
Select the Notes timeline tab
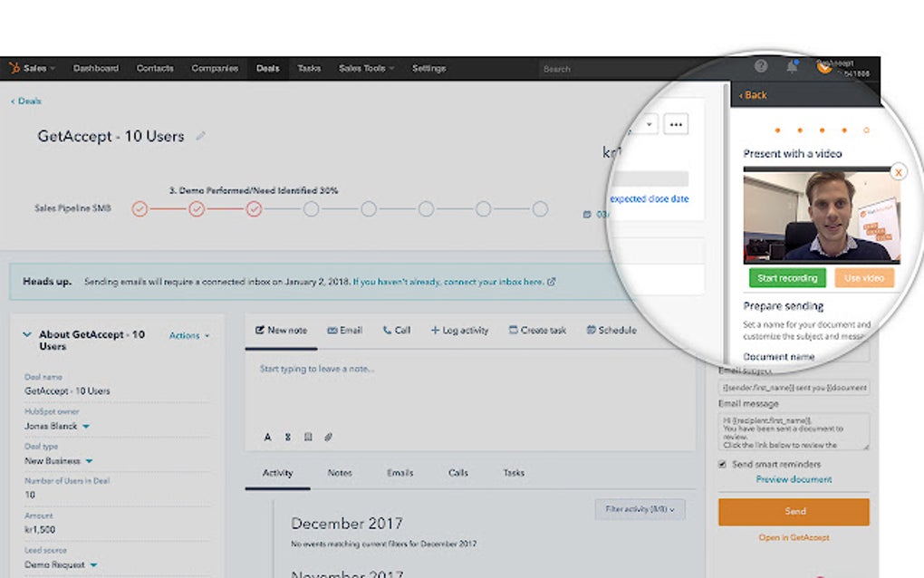(x=340, y=473)
